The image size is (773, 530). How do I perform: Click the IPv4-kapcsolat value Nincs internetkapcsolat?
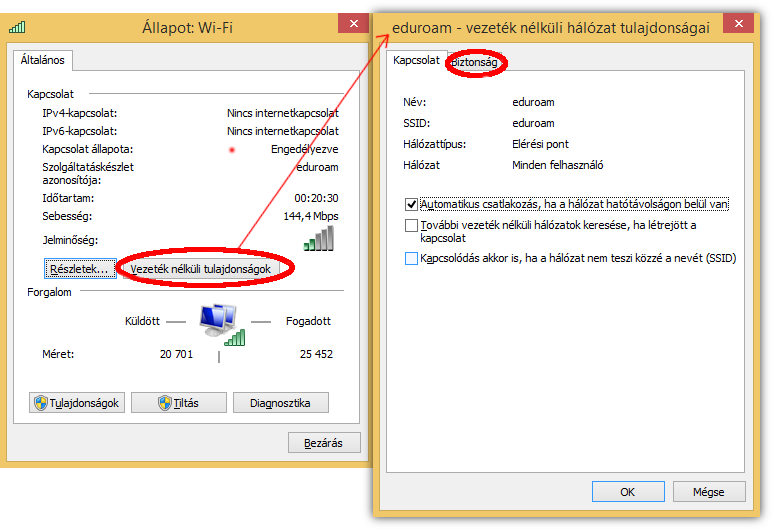point(282,113)
